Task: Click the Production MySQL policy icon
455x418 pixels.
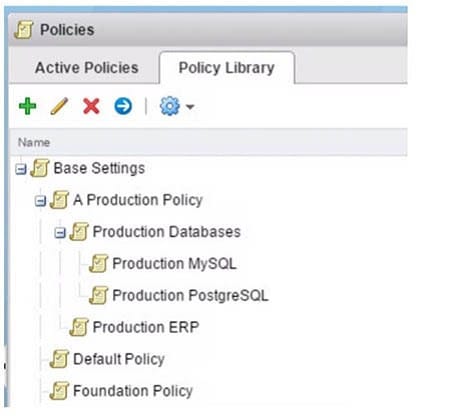Action: (x=99, y=263)
